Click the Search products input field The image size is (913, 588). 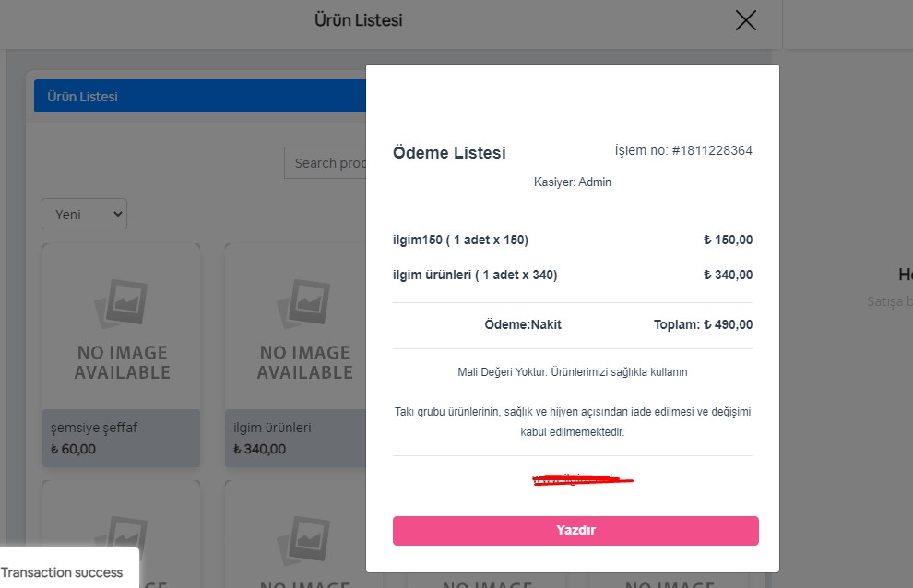coord(325,163)
